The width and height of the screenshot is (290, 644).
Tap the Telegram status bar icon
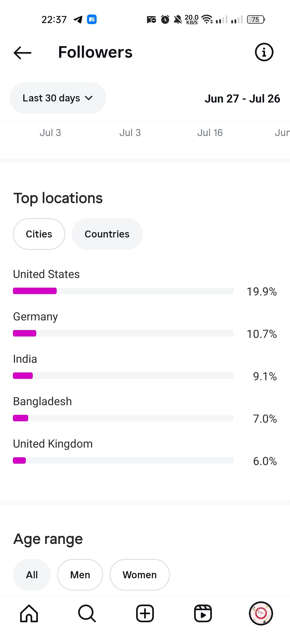(x=78, y=20)
